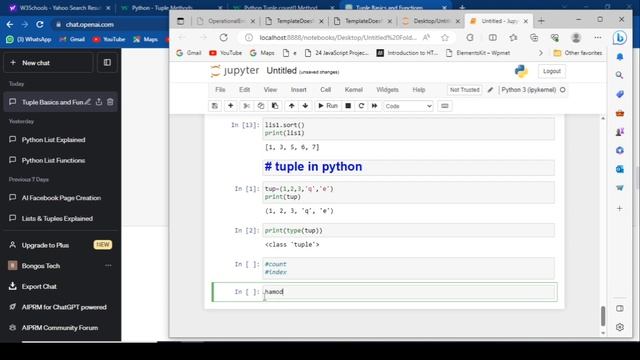640x360 pixels.
Task: Open AI Facebook Page Creation chat
Action: pyautogui.click(x=60, y=198)
